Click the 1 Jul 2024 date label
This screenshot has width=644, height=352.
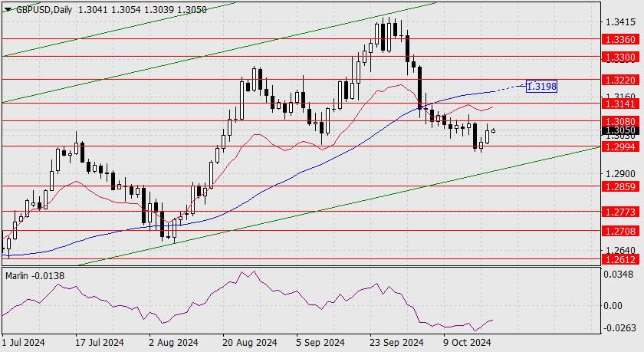[24, 343]
